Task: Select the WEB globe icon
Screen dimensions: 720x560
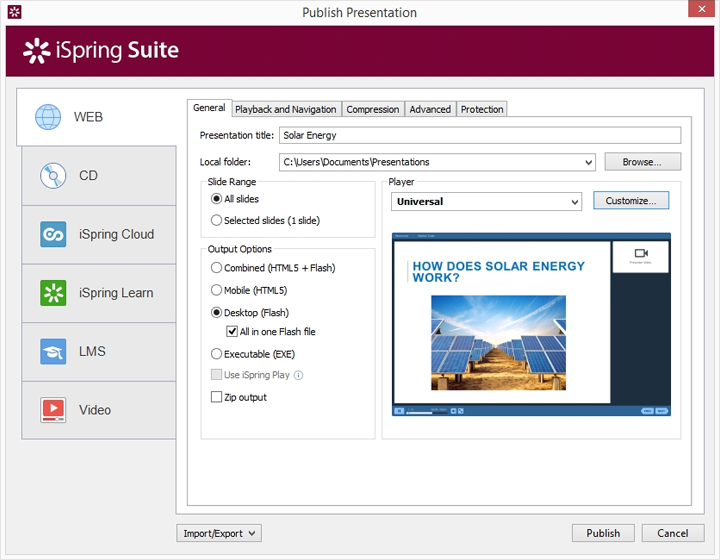Action: click(48, 117)
